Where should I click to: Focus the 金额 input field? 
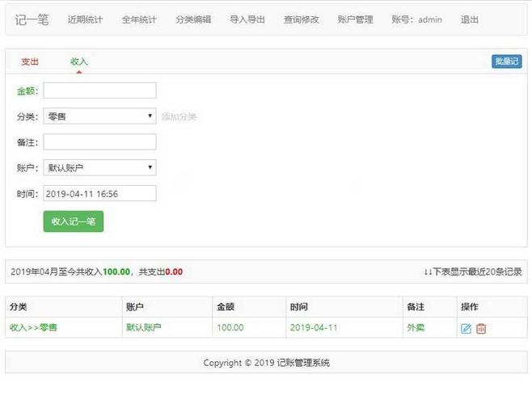[x=99, y=90]
